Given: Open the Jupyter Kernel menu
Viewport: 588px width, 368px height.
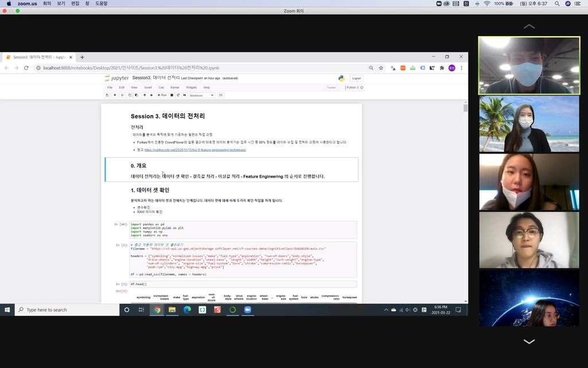Looking at the screenshot, I should pos(175,87).
